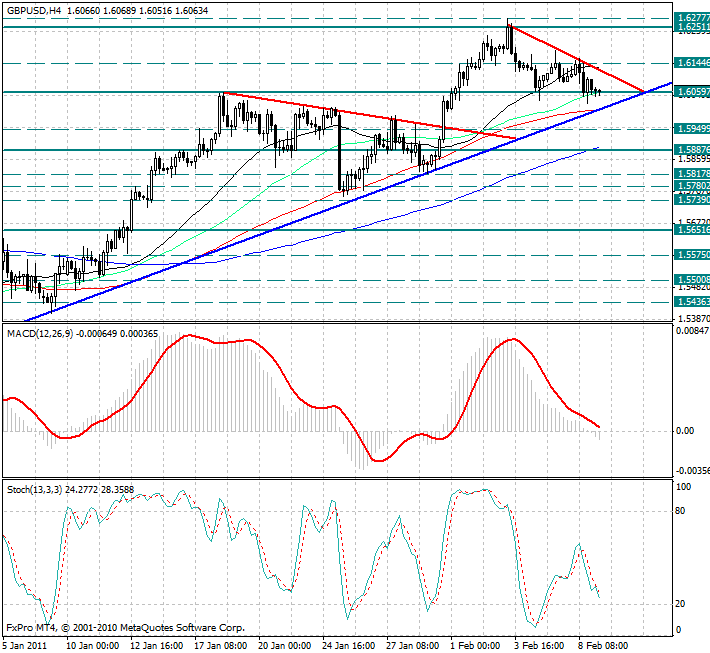The height and width of the screenshot is (653, 710).
Task: Click the 8 Feb 08:00 date label
Action: click(x=603, y=645)
